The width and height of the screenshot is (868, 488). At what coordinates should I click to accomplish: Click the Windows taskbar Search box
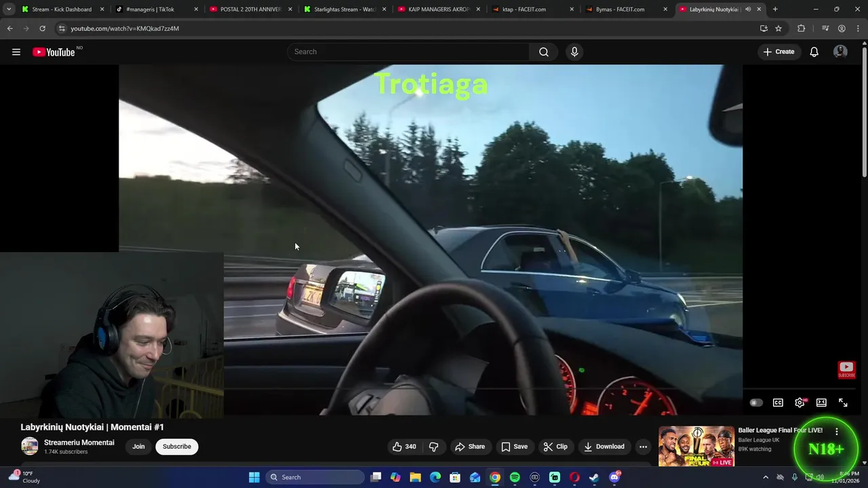coord(315,477)
